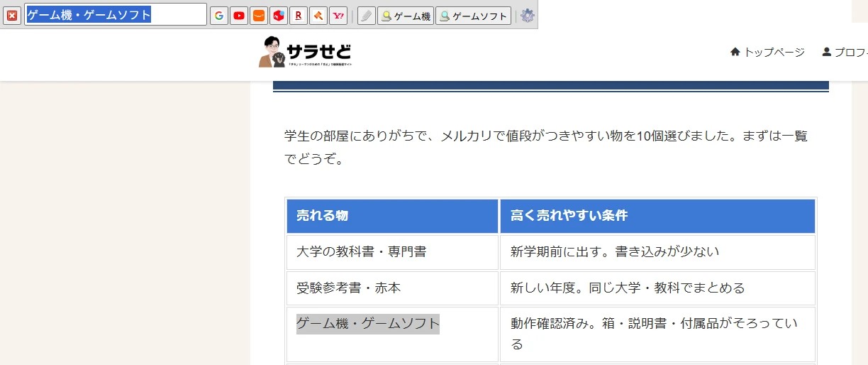Go to トップページ in navigation
The width and height of the screenshot is (868, 365).
tap(767, 52)
